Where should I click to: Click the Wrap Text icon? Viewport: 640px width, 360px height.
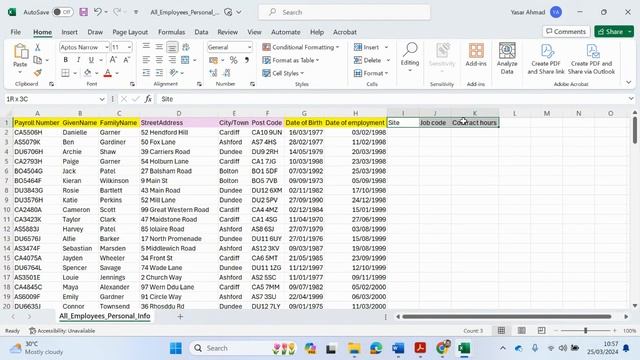pos(186,47)
